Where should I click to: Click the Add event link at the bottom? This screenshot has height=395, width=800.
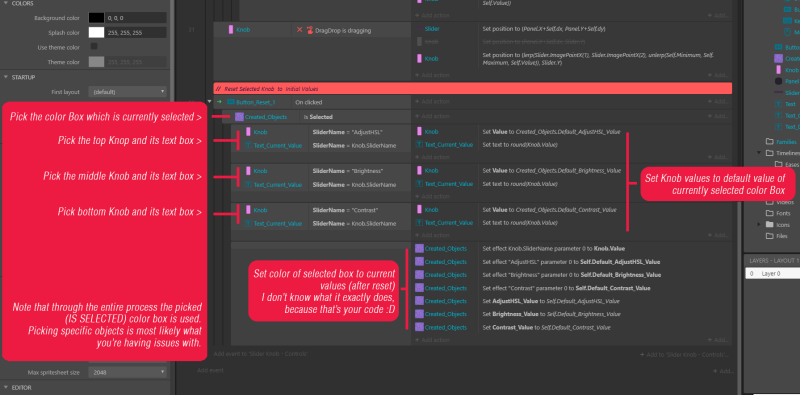(x=210, y=370)
